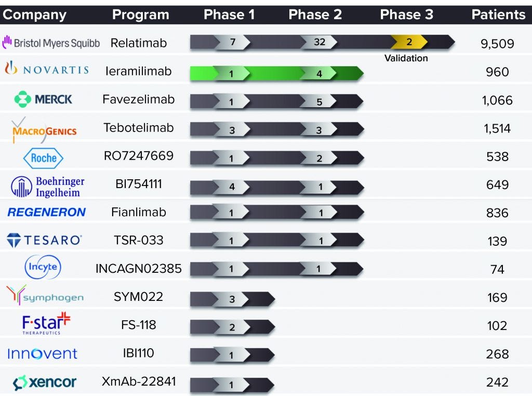Click the Boehringer Ingelheim logo
Image resolution: width=532 pixels, height=396 pixels.
click(47, 187)
